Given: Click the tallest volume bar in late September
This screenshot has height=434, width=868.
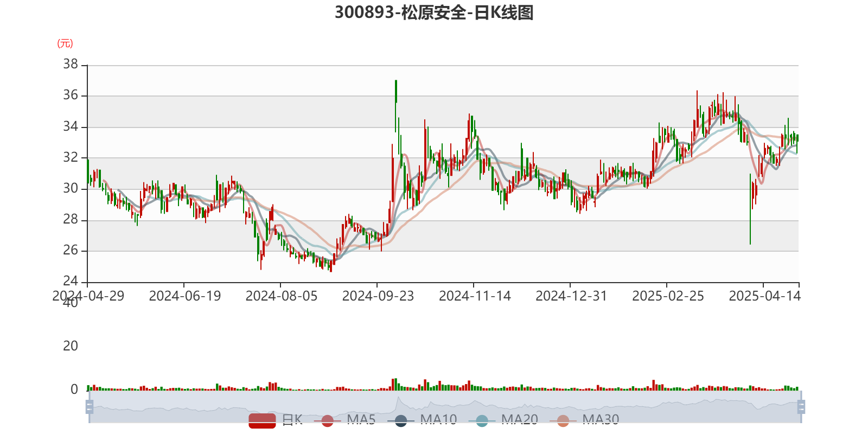Looking at the screenshot, I should (x=396, y=385).
